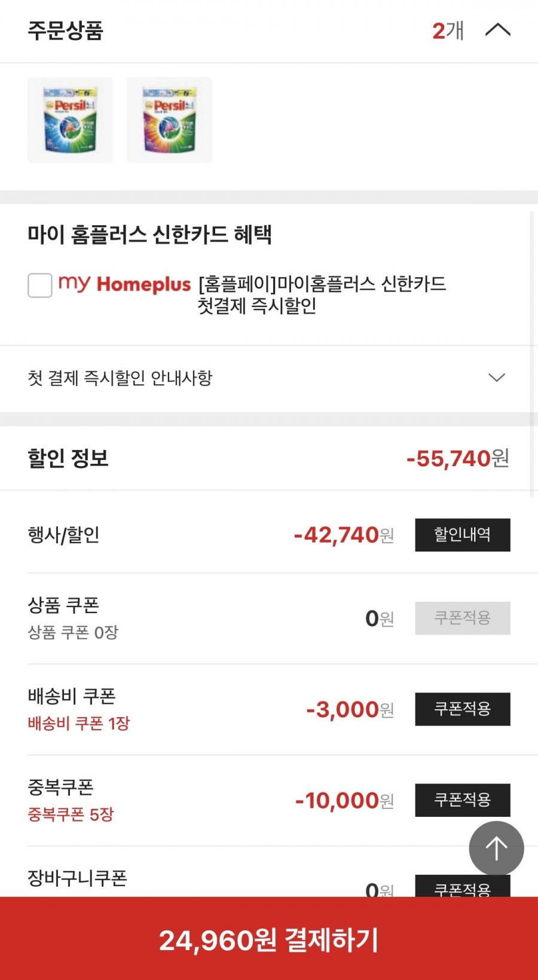Image resolution: width=538 pixels, height=980 pixels.
Task: Open 할인내역 for 행사/할인
Action: click(462, 534)
